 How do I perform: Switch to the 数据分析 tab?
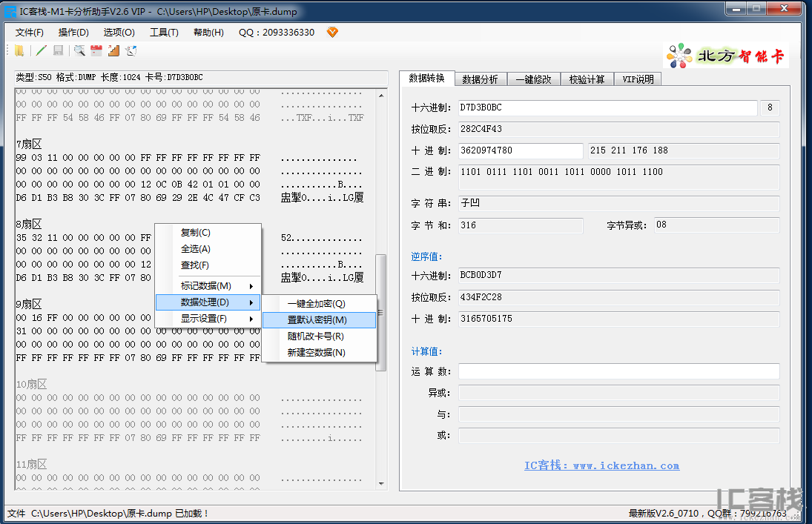(x=480, y=79)
